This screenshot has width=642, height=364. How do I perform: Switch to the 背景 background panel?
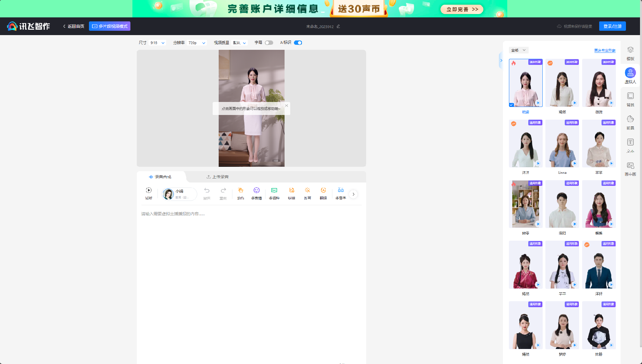630,99
